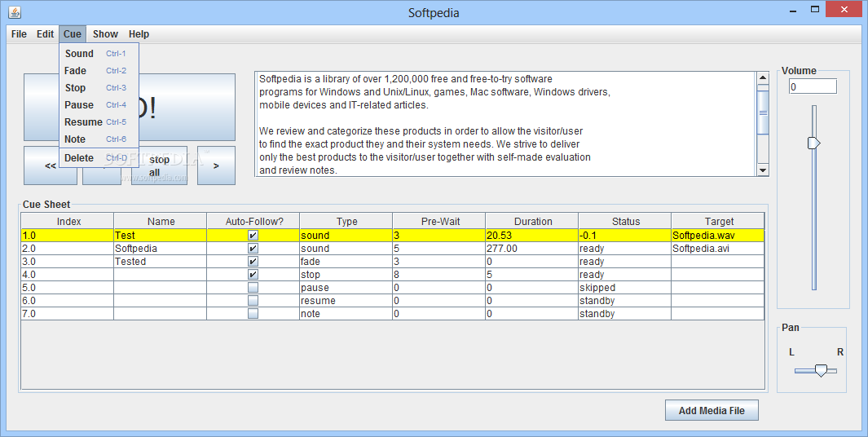This screenshot has height=437, width=868.
Task: Choose Stop cue menu entry
Action: pos(99,88)
